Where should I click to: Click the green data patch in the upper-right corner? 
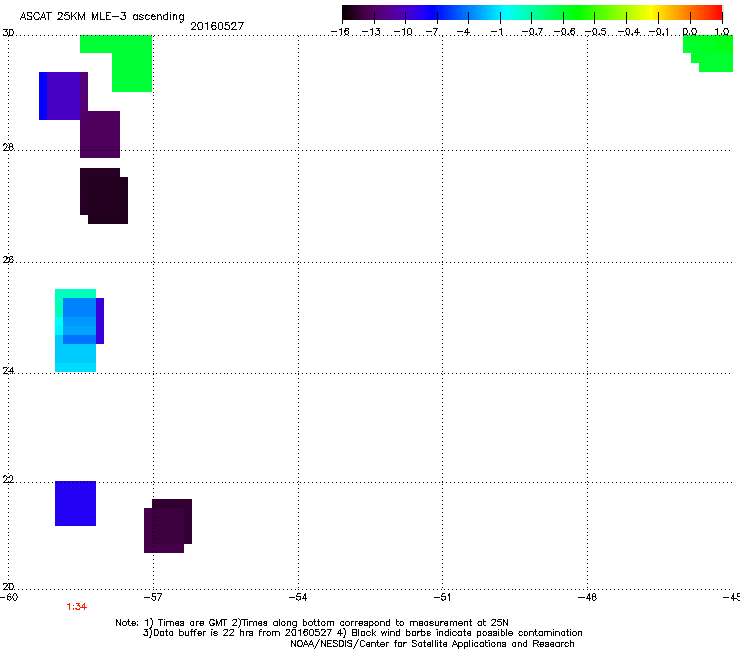tap(712, 52)
